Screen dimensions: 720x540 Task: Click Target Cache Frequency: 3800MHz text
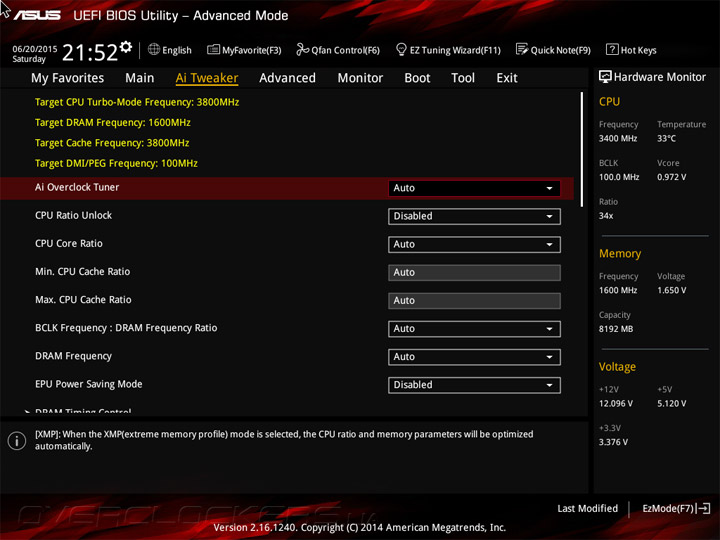[112, 143]
